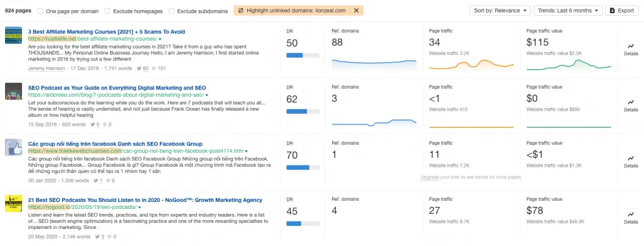The height and width of the screenshot is (246, 644).
Task: Open Details for the thietkewebchuanseo.com result
Action: coord(631,162)
